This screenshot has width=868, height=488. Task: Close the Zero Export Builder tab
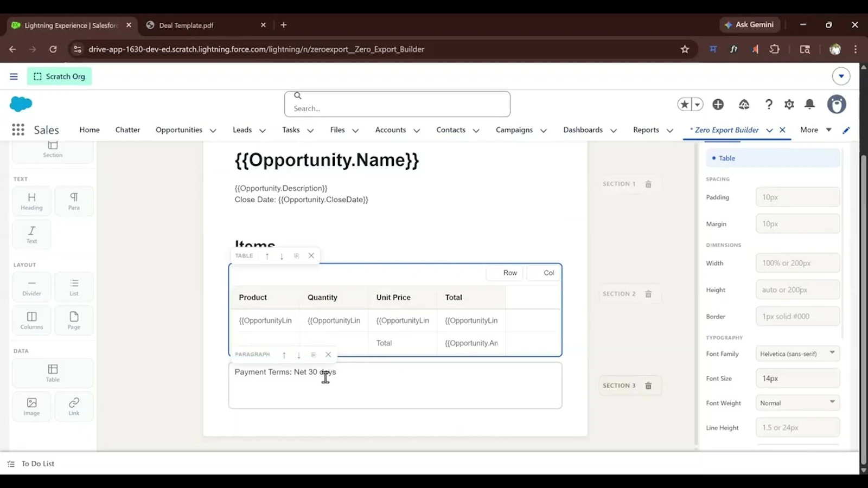coord(782,130)
